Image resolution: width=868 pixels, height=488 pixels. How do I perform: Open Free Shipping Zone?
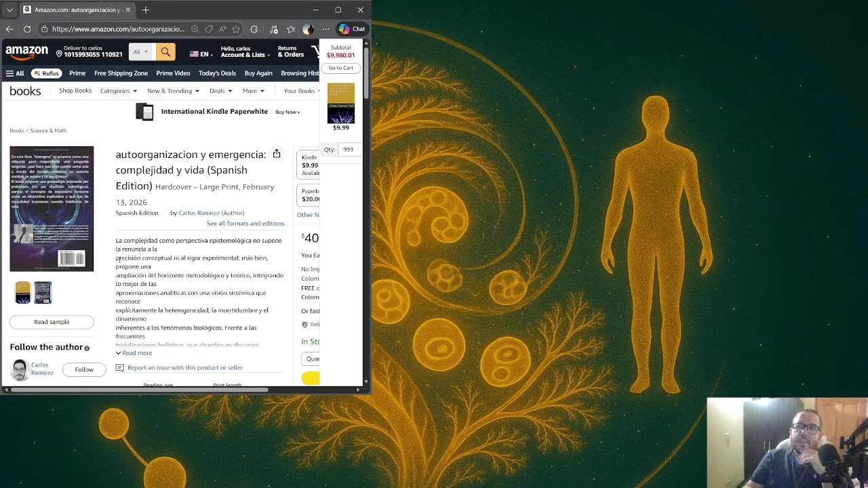tap(121, 73)
